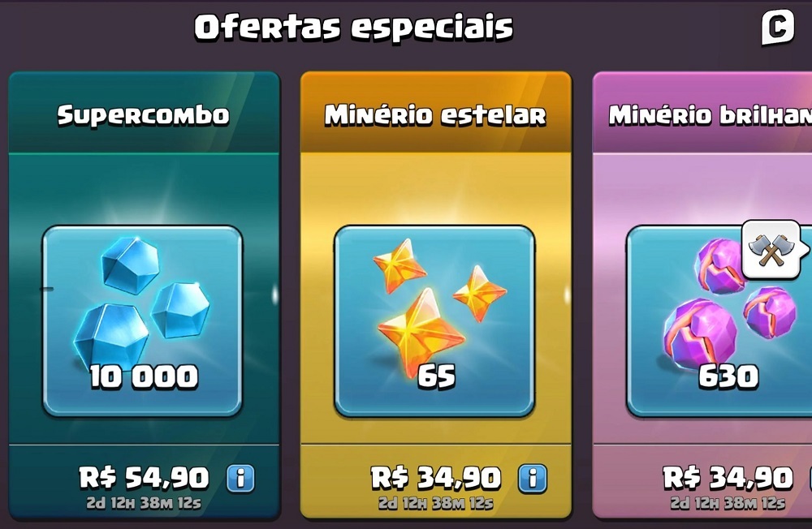Click the 10 000 quantity label
Viewport: 812px width, 529px height.
144,376
